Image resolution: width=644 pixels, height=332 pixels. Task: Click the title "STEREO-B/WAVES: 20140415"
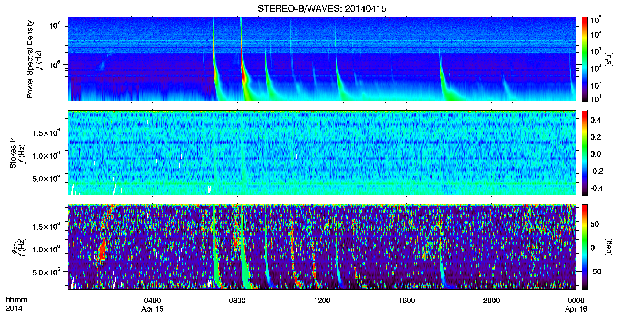click(322, 9)
